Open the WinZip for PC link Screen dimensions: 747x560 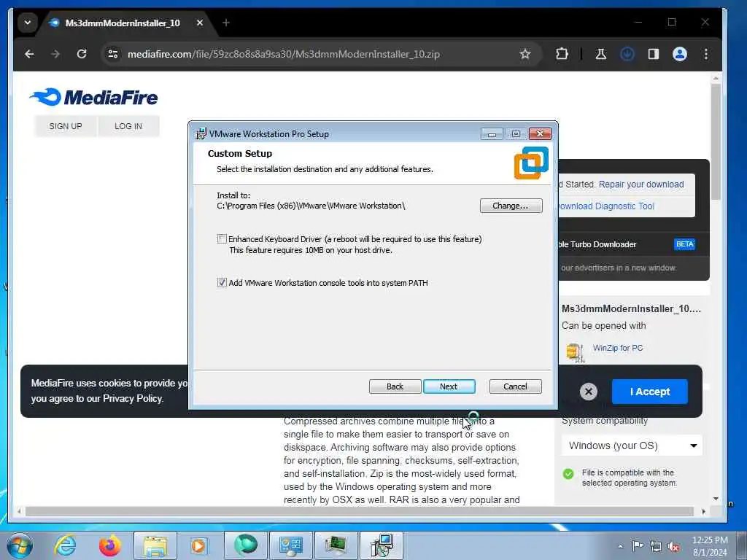click(618, 348)
